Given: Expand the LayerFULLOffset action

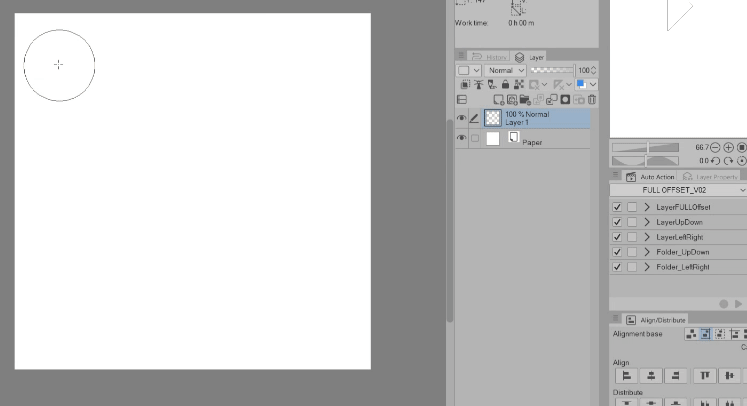Looking at the screenshot, I should click(x=647, y=207).
